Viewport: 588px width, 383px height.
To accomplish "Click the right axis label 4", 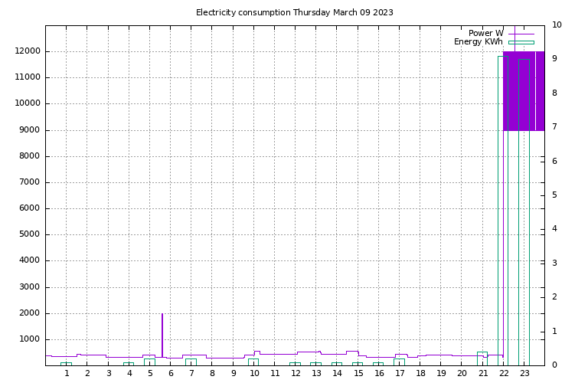I will [554, 228].
